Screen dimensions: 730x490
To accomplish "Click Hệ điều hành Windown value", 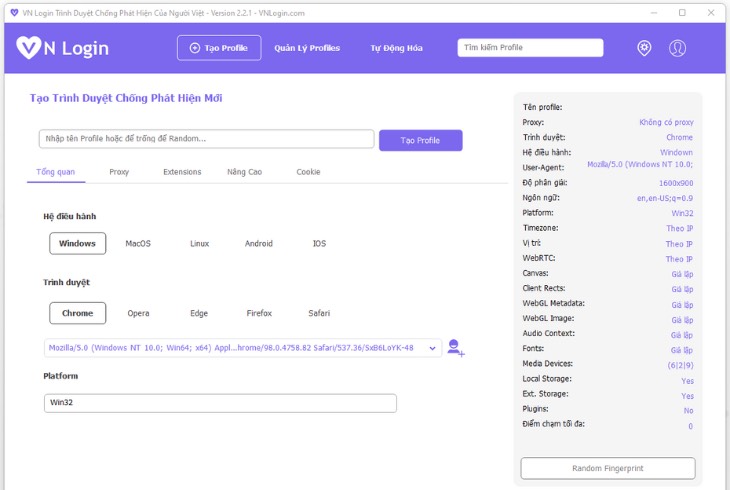I will click(x=676, y=152).
